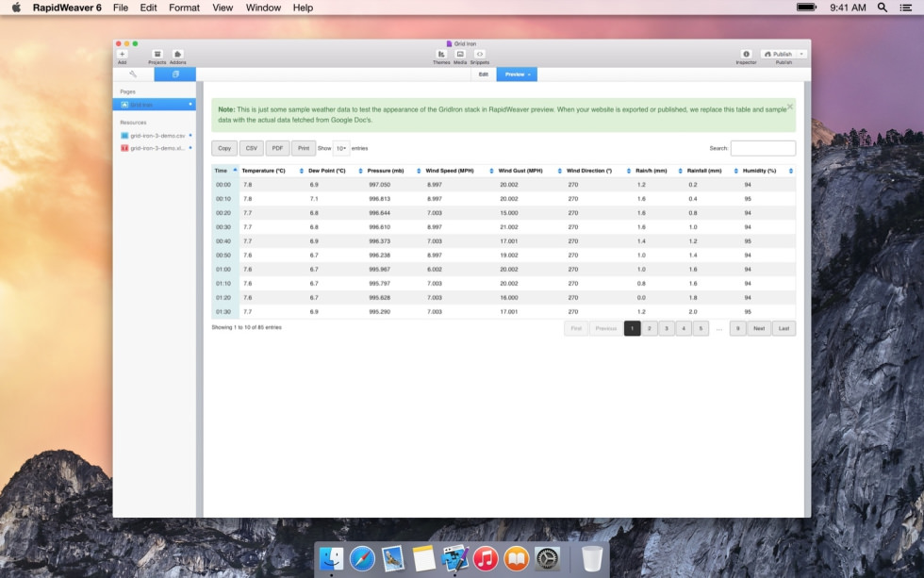Sort by Wind Direction column
The height and width of the screenshot is (578, 924).
598,171
